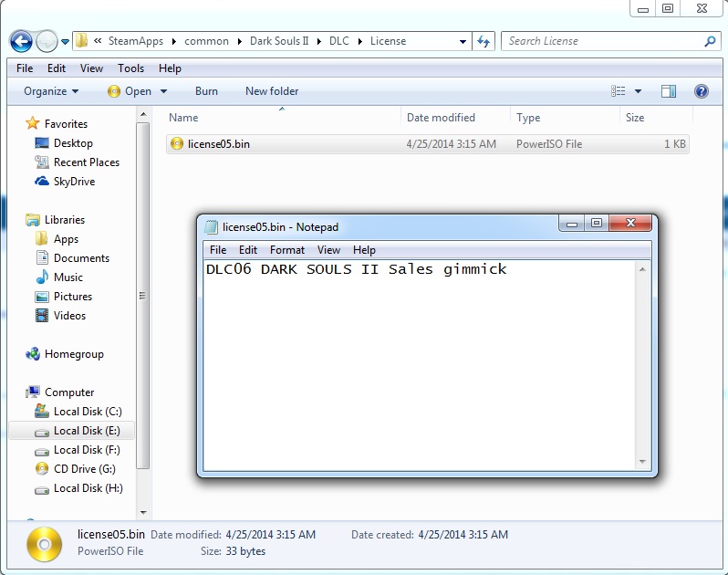The width and height of the screenshot is (728, 575).
Task: Click common in the address breadcrumb
Action: (206, 41)
